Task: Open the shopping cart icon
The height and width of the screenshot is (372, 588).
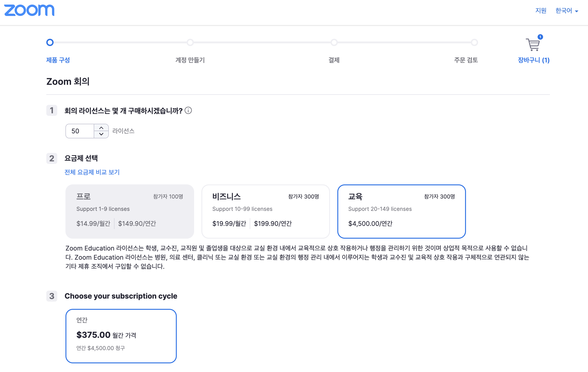Action: coord(532,45)
